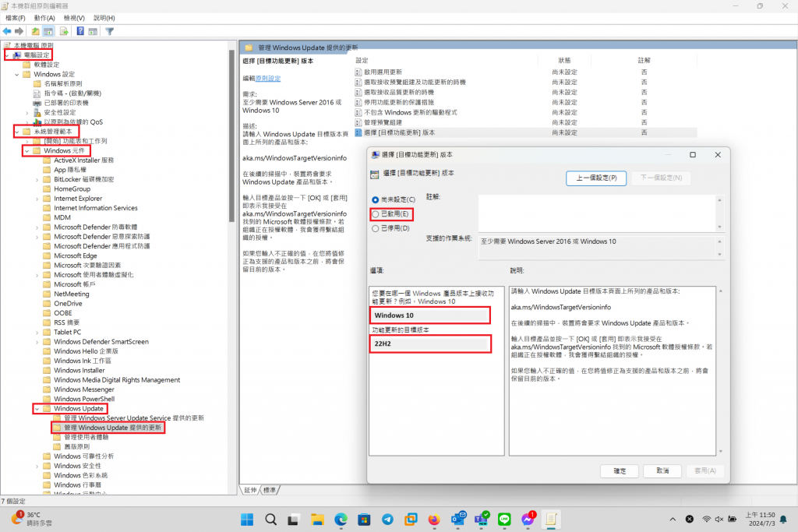Open the 動作(A) menu
This screenshot has height=532, width=798.
(44, 18)
